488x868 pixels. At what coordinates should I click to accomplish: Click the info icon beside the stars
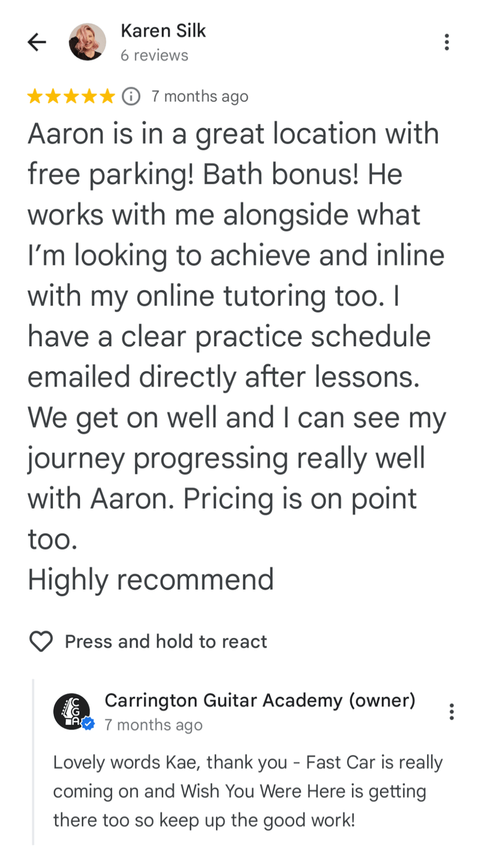(x=131, y=96)
